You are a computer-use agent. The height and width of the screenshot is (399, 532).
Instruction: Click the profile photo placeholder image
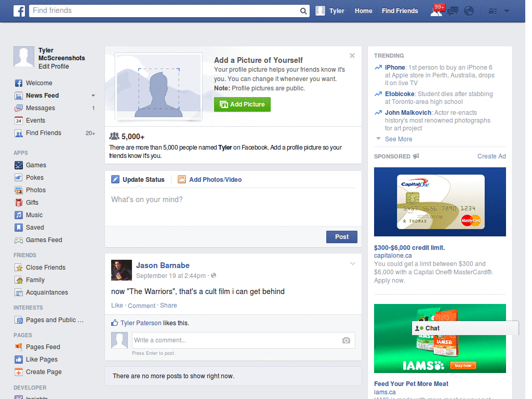[159, 86]
